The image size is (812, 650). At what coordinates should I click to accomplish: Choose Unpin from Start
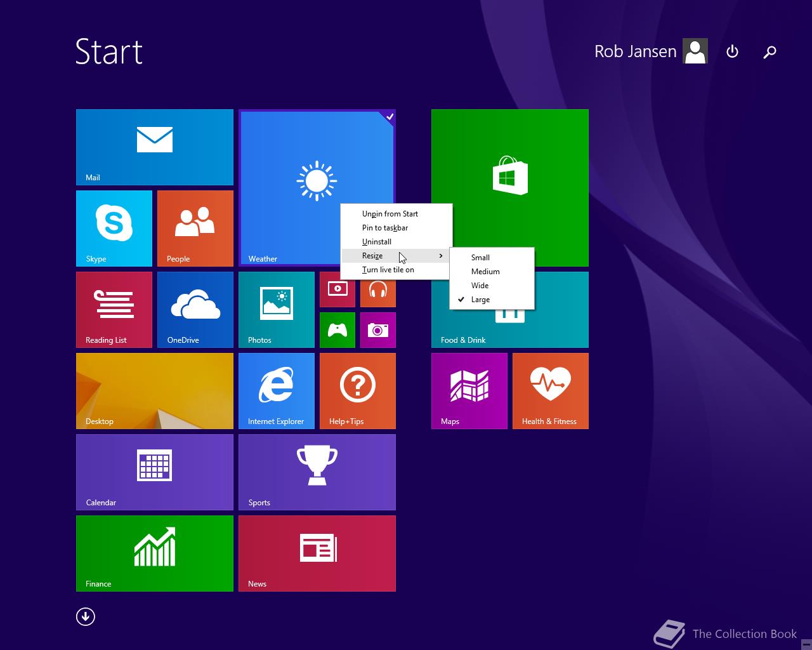click(396, 214)
